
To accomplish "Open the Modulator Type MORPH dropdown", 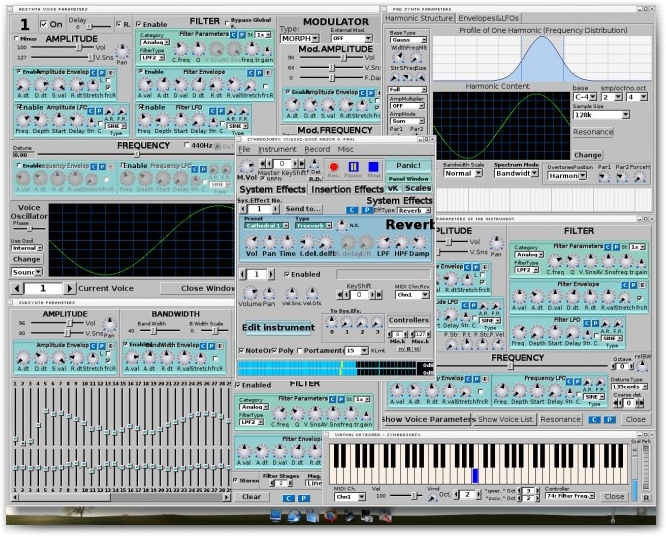I will [300, 38].
